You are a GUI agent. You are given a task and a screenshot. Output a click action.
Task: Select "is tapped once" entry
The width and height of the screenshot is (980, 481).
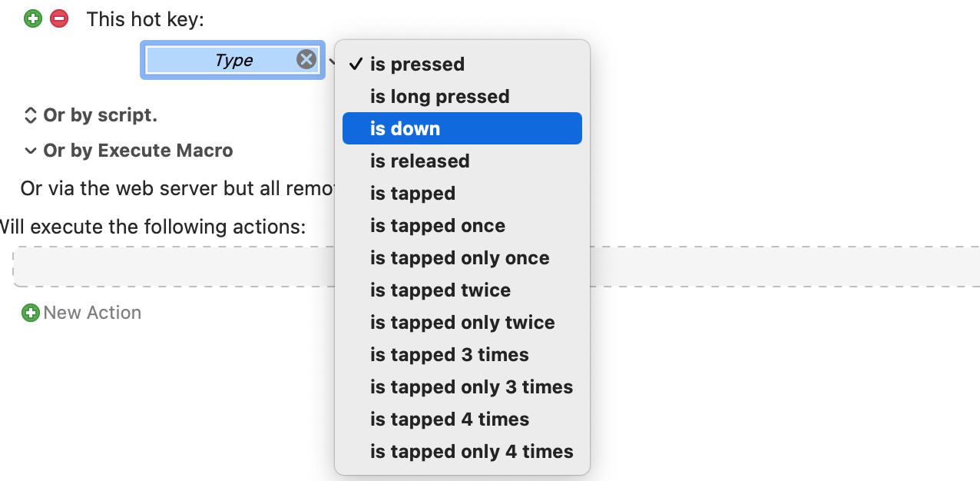pyautogui.click(x=437, y=225)
